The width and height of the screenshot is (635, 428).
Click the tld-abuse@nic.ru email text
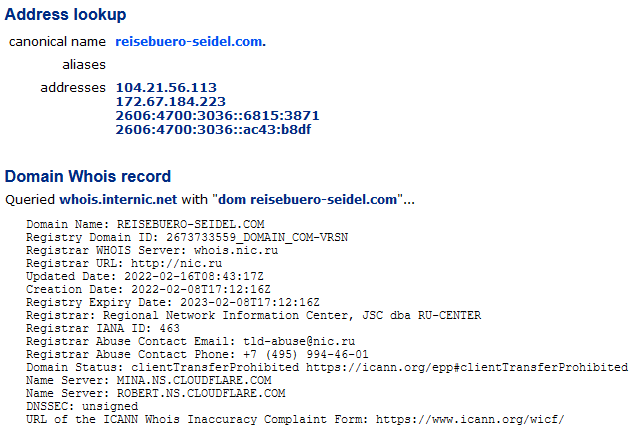click(299, 341)
